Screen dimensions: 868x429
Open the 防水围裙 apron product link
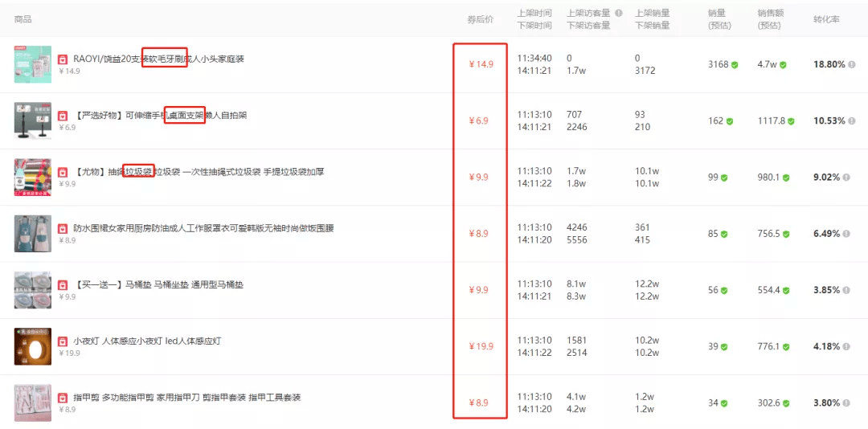point(203,228)
